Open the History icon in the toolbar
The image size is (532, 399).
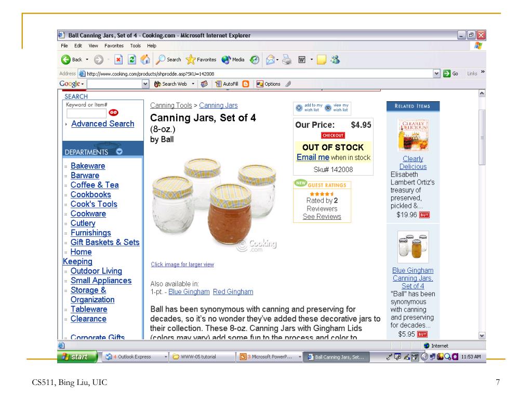(x=255, y=60)
